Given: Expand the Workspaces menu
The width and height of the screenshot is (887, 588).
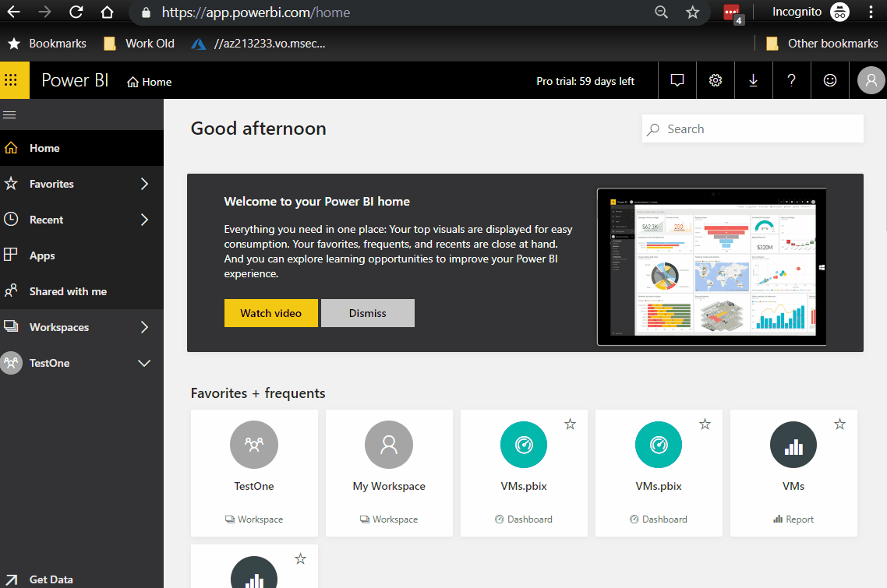Looking at the screenshot, I should pos(144,327).
